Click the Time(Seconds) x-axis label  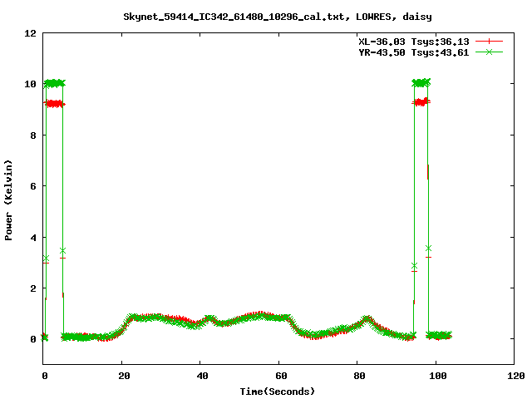(278, 392)
